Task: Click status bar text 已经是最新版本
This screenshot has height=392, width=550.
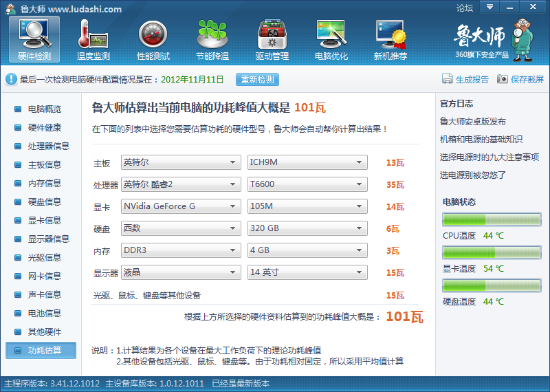Action: tap(241, 384)
